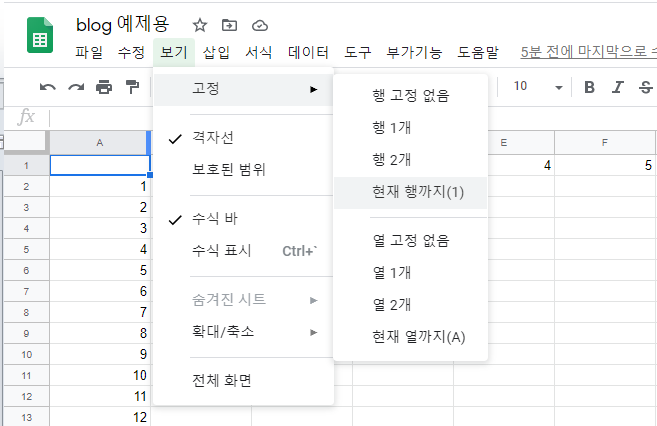The height and width of the screenshot is (426, 657).
Task: Choose 열 1개 freeze option
Action: tap(411, 273)
